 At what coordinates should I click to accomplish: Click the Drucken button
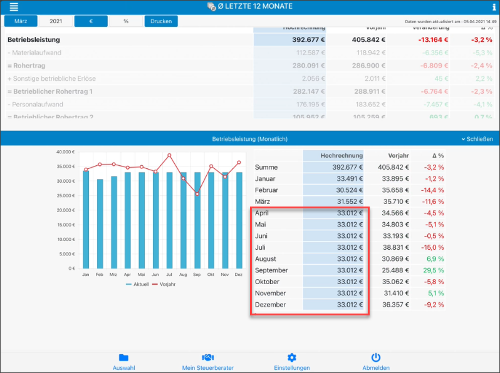[x=161, y=21]
